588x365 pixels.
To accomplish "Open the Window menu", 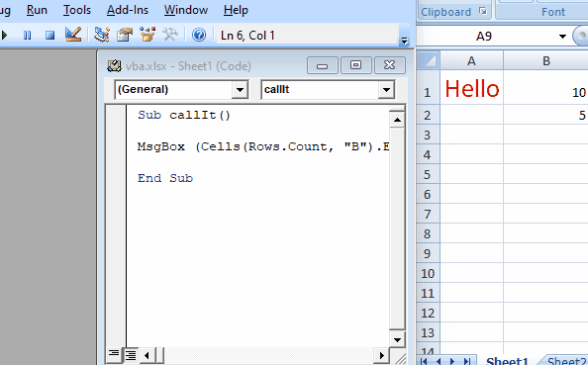I will click(x=186, y=10).
